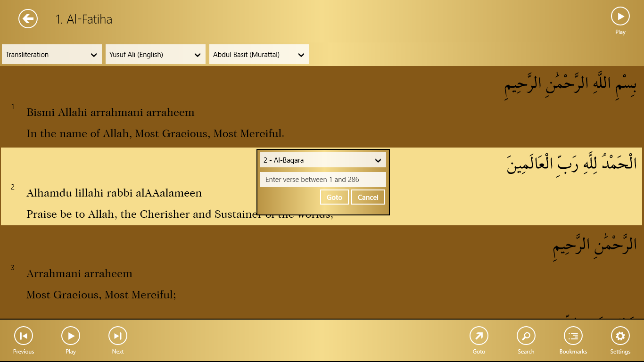Expand the Abdul Basit (Murattal) reciter dropdown

[259, 55]
